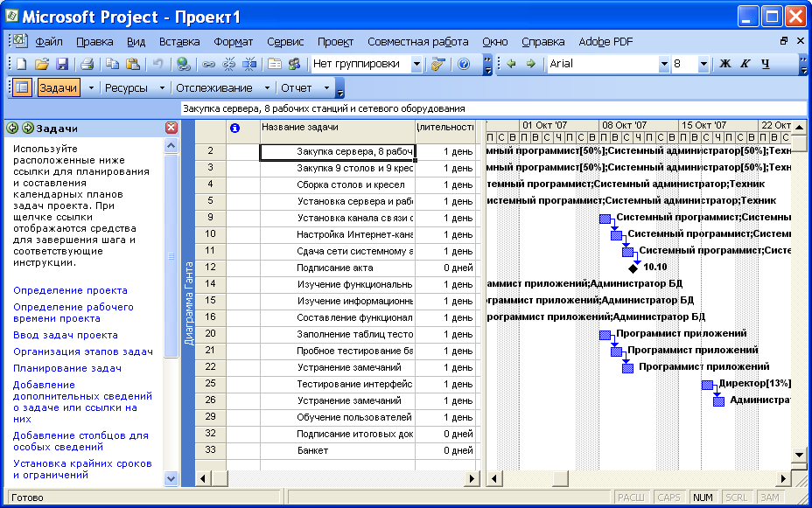Click the Microsoft Project document icon in menu bar
This screenshot has height=508, width=812.
click(x=20, y=41)
